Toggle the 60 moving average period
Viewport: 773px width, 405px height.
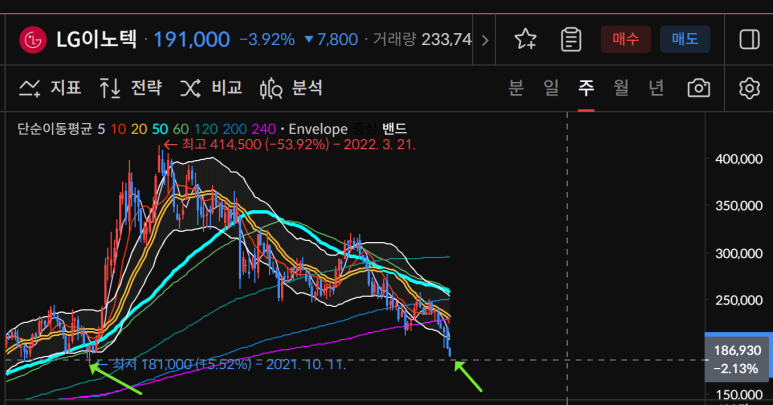pyautogui.click(x=181, y=129)
